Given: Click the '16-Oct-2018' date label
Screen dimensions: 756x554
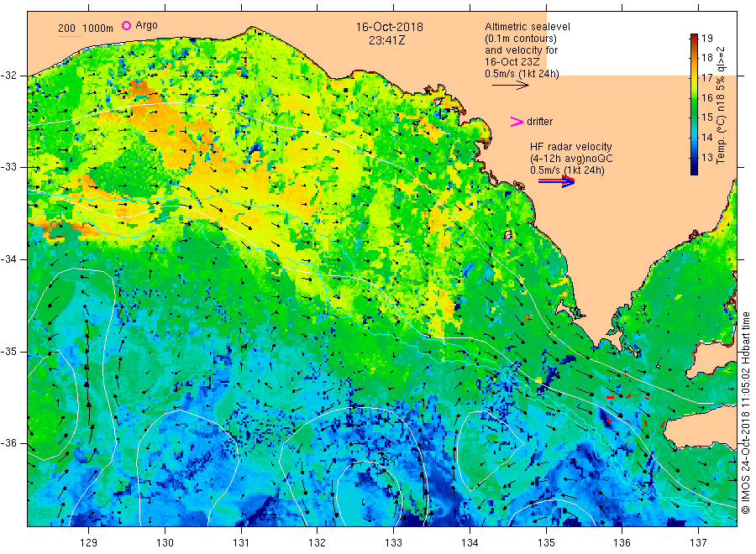Looking at the screenshot, I should (390, 27).
